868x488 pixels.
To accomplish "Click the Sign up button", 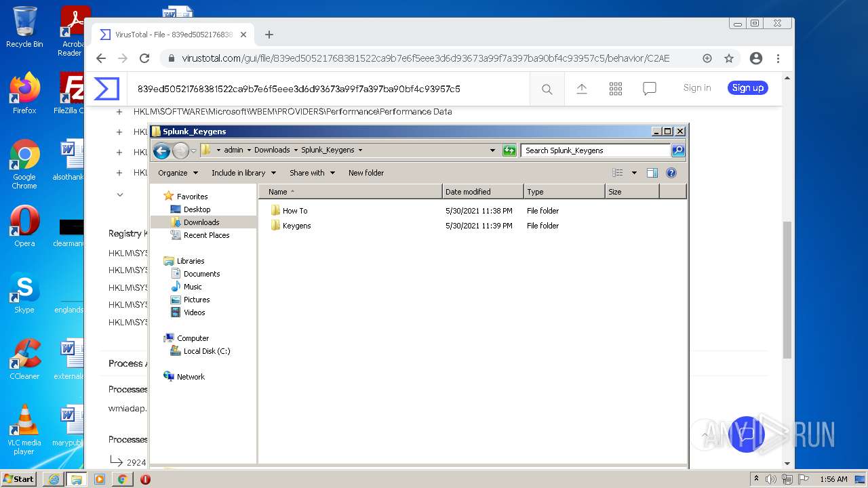I will (748, 88).
